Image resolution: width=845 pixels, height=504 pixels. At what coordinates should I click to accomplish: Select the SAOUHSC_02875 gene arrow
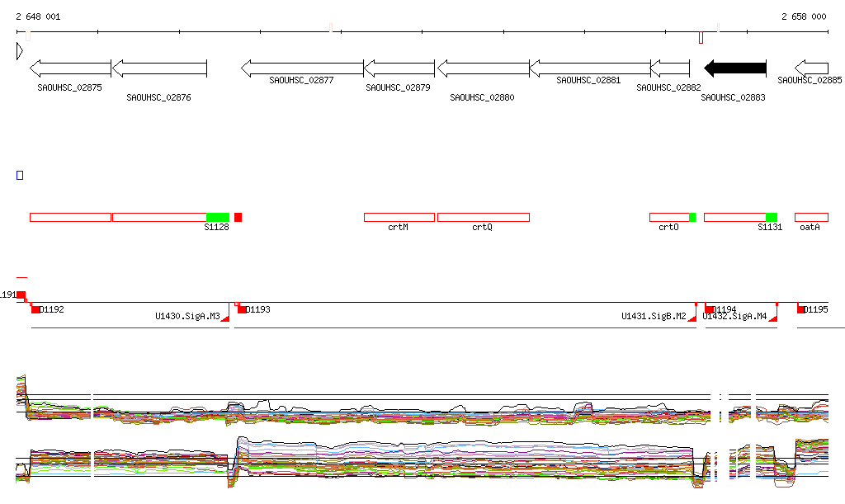70,68
